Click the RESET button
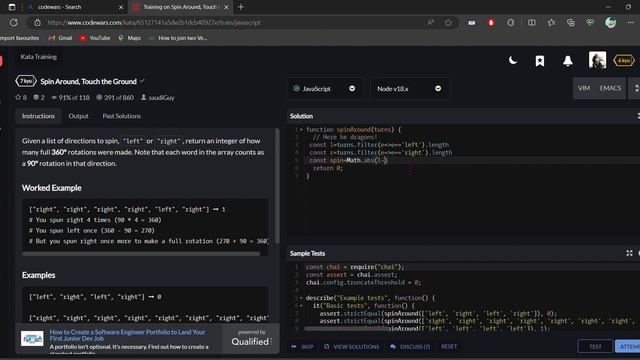The image size is (640, 360). [x=449, y=347]
